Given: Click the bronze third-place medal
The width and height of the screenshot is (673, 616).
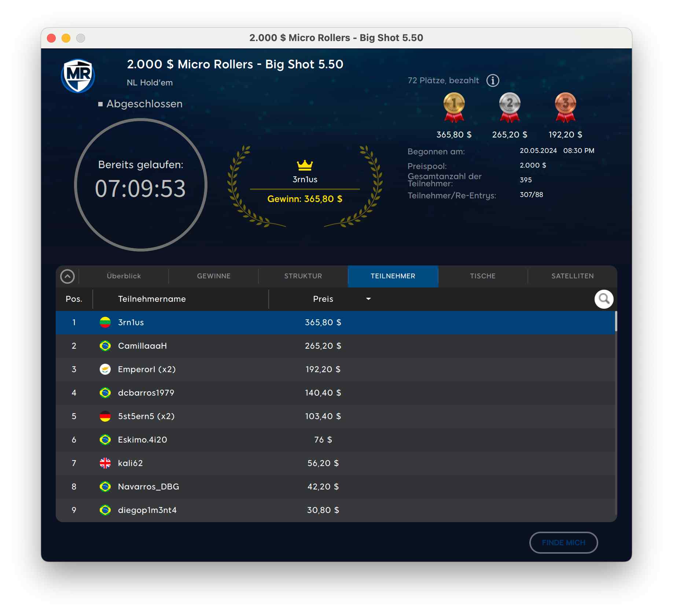Looking at the screenshot, I should point(565,107).
